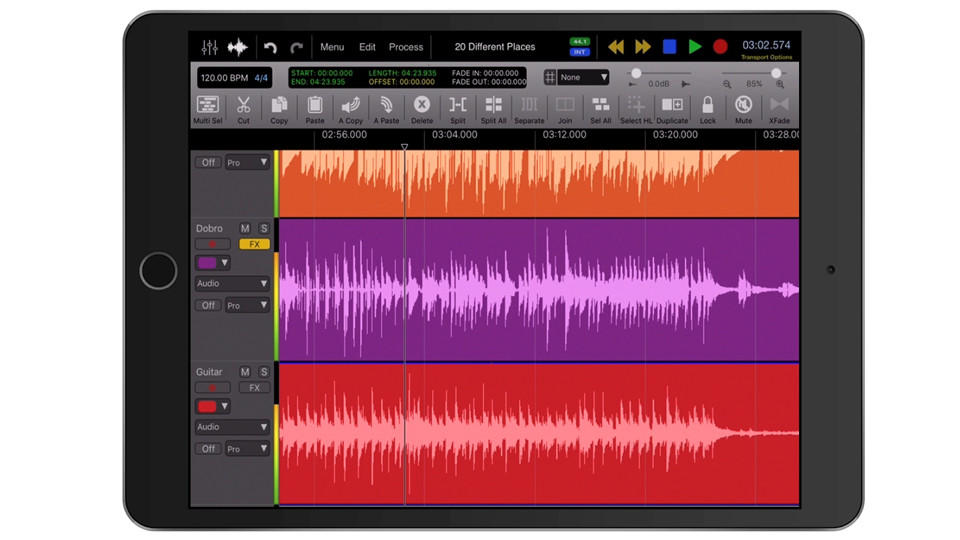Paste the clipboard clip
This screenshot has height=540, width=960.
315,110
